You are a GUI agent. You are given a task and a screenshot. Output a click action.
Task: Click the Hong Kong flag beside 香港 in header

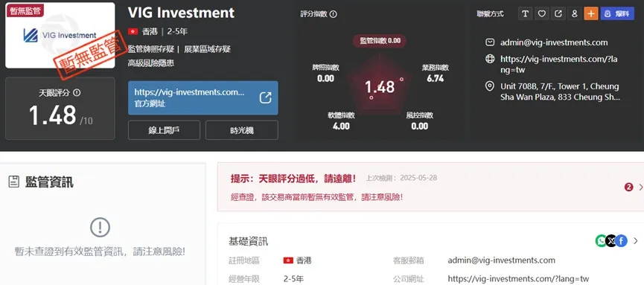pyautogui.click(x=133, y=31)
